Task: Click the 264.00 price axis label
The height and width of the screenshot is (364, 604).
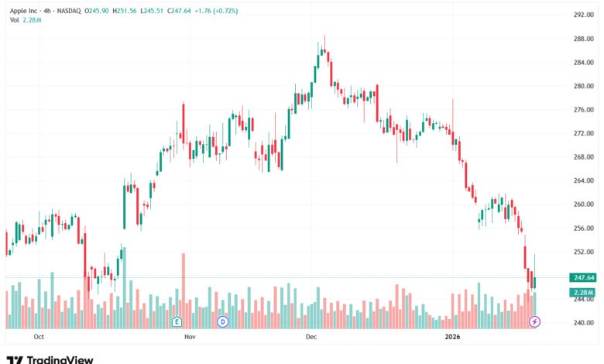Action: coord(584,180)
